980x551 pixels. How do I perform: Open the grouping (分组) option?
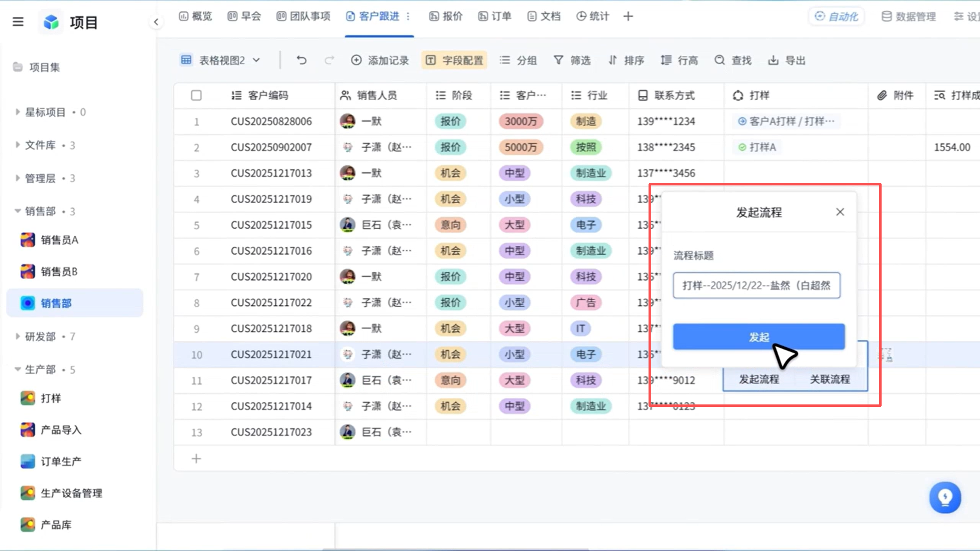click(x=518, y=60)
